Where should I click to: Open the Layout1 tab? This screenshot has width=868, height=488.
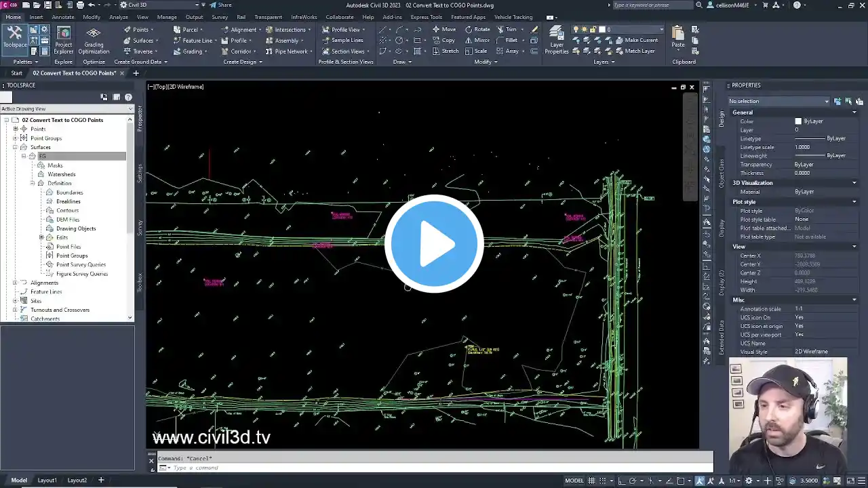pyautogui.click(x=47, y=481)
